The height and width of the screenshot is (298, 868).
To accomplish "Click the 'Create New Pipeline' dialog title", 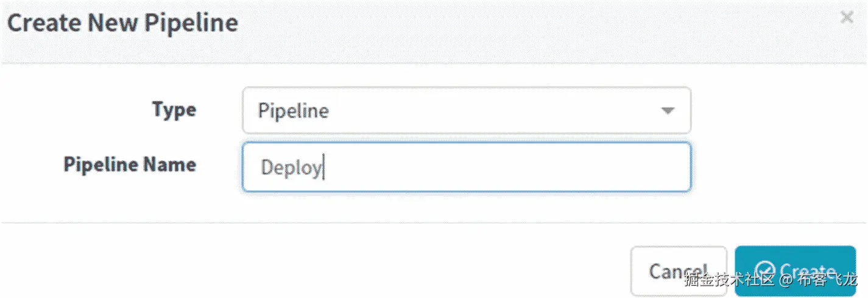I will pos(122,23).
